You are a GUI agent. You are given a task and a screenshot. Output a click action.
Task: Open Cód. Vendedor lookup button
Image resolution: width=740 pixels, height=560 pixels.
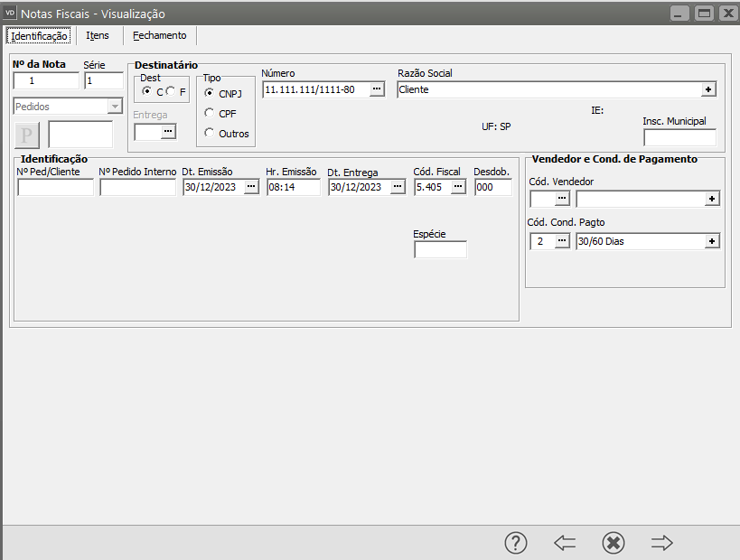click(x=562, y=199)
